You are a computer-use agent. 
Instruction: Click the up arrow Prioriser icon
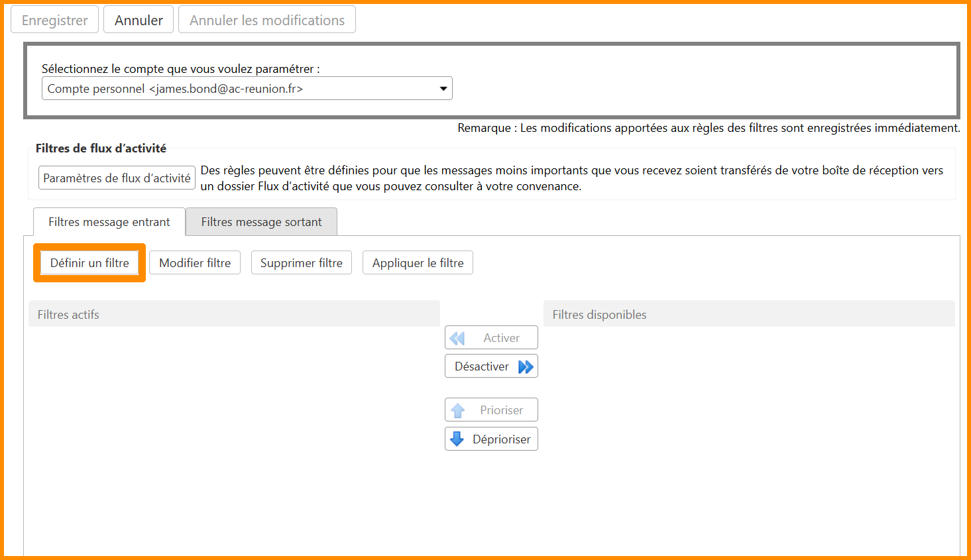[x=457, y=411]
